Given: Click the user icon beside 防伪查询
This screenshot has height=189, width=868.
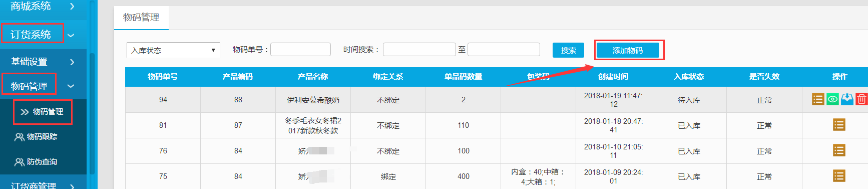Looking at the screenshot, I should click(x=20, y=162).
